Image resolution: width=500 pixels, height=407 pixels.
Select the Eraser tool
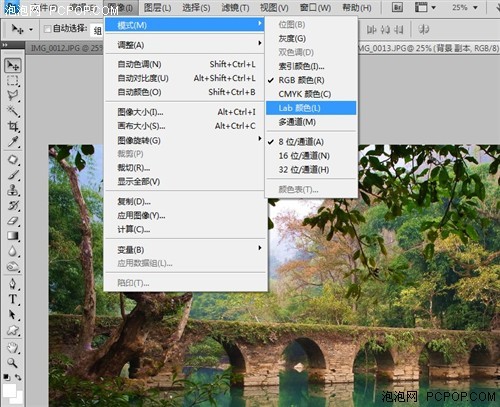tap(13, 221)
